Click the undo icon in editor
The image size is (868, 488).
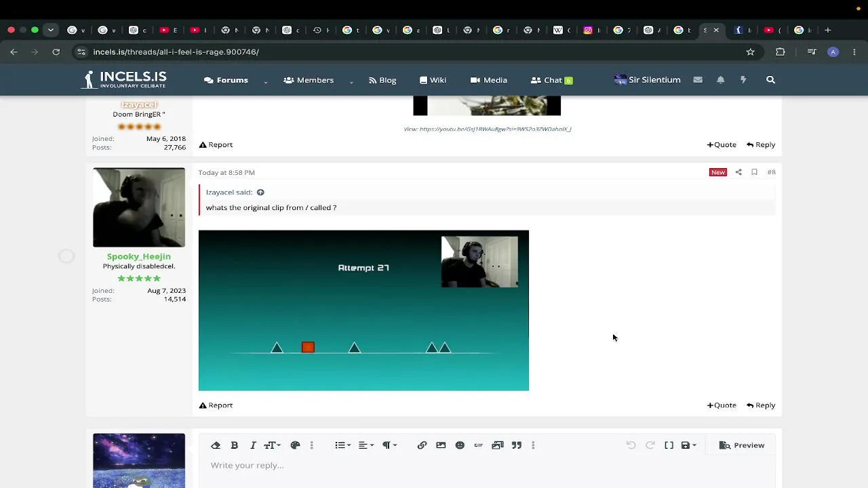pos(631,445)
